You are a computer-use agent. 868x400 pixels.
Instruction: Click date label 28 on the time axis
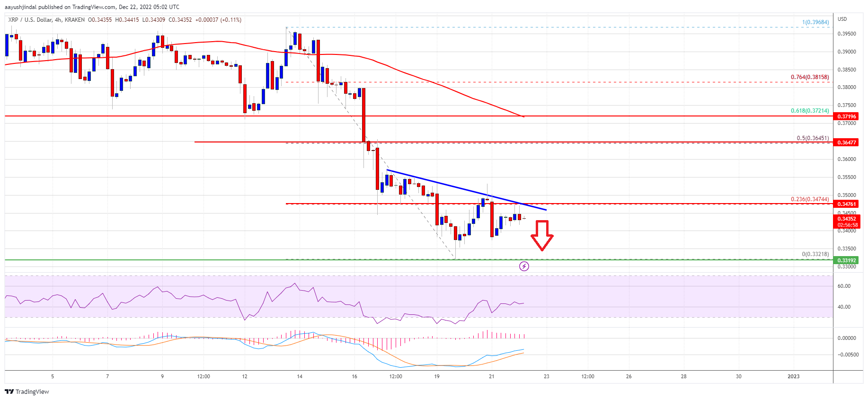point(683,376)
